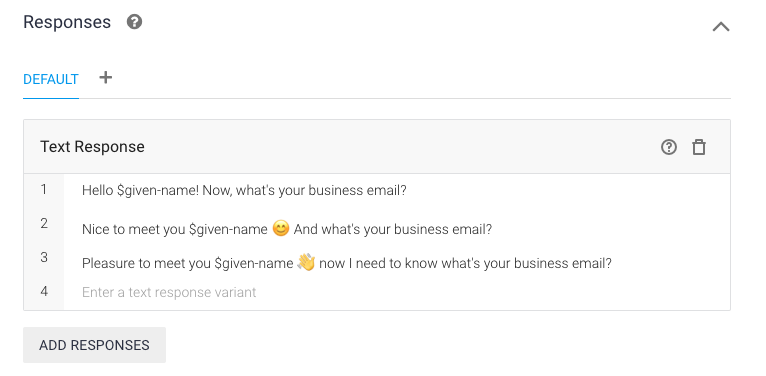Select line number 4 in the response list
Image resolution: width=766 pixels, height=376 pixels.
[44, 292]
